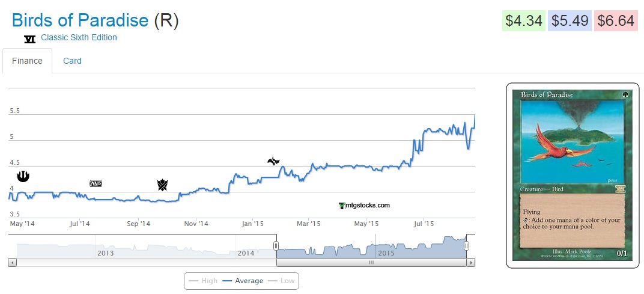
Task: Click the Khans of Tarkir set symbol
Action: click(162, 185)
